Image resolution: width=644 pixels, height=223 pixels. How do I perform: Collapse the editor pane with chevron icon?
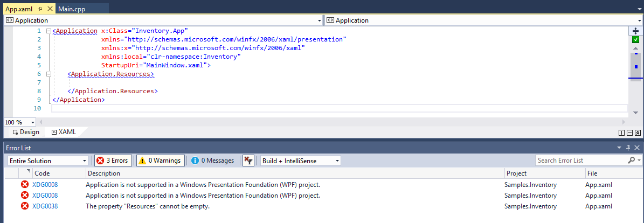click(638, 133)
